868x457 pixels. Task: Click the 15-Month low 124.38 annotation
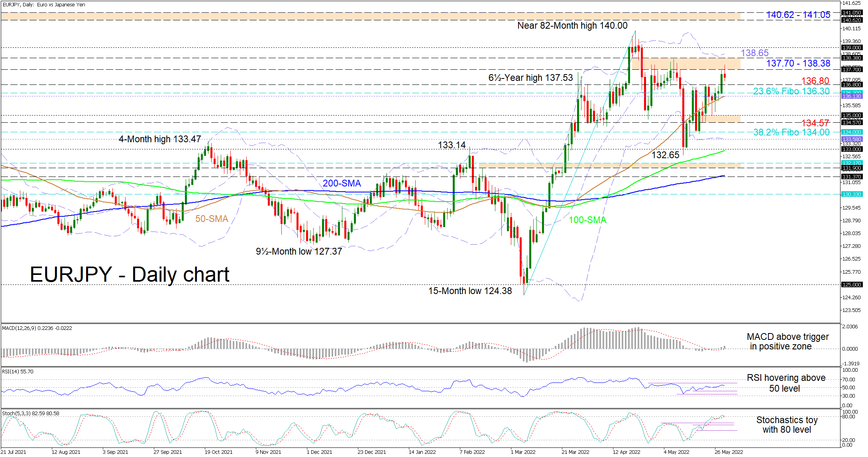click(470, 291)
